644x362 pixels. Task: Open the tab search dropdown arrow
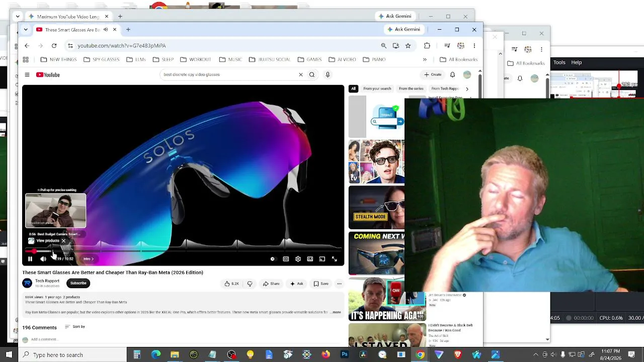[26, 30]
